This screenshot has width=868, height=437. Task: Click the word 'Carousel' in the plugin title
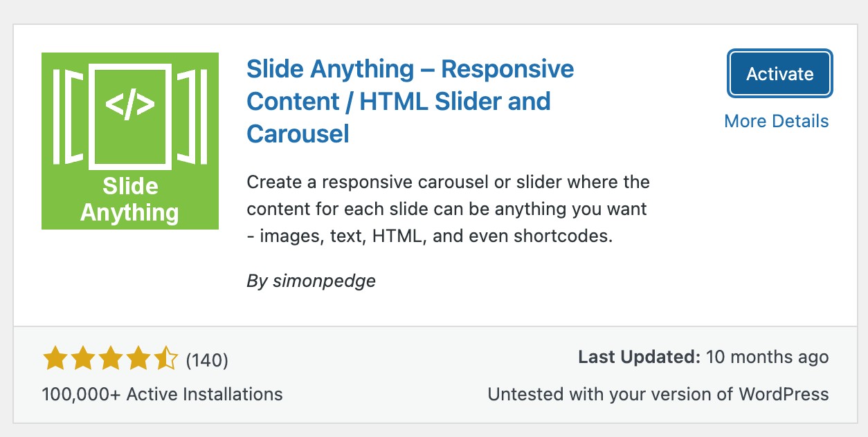point(298,133)
